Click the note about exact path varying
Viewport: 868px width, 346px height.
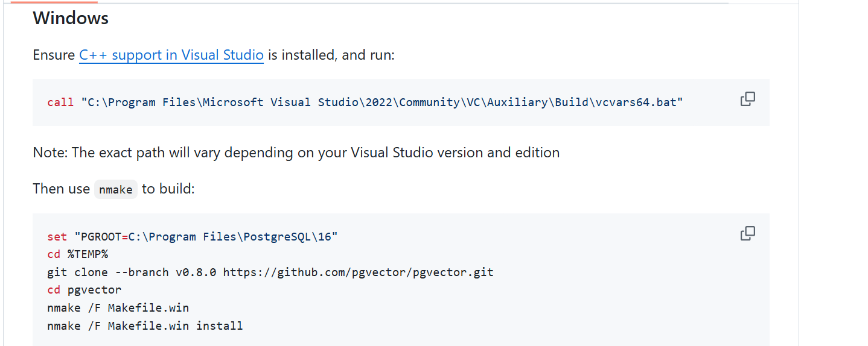[296, 153]
